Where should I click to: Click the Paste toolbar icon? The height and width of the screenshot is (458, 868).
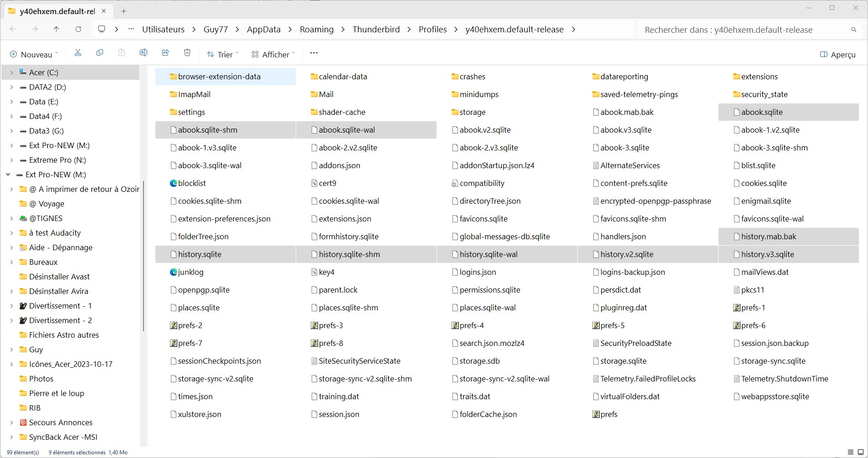point(122,53)
